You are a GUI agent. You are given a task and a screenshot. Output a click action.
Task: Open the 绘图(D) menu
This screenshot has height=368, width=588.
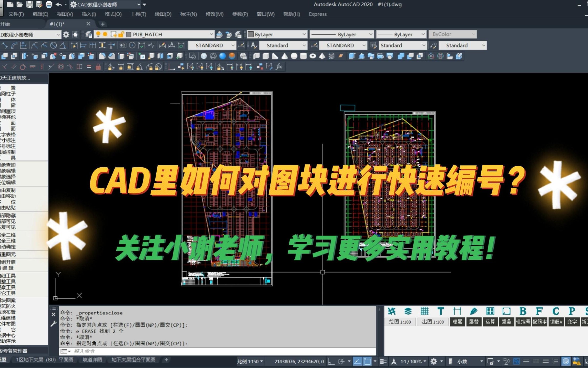[x=163, y=14]
